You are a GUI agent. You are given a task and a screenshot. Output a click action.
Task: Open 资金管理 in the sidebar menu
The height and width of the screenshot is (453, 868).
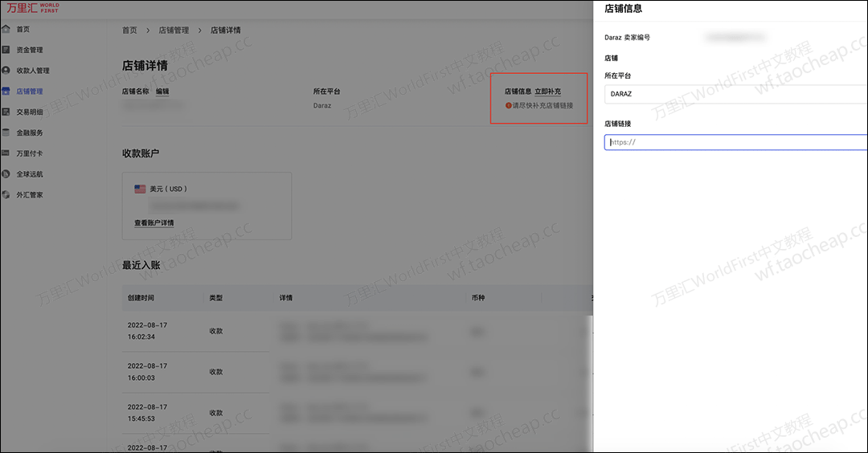[30, 50]
